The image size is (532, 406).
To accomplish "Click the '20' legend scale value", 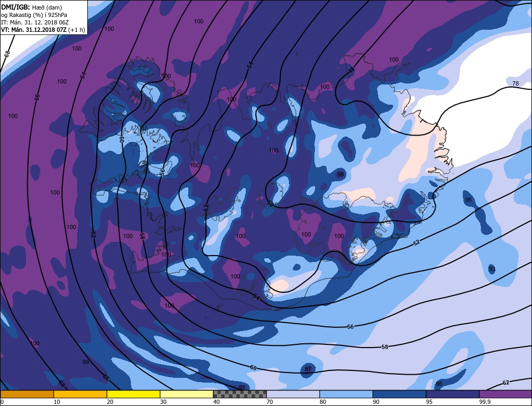I will [x=110, y=402].
